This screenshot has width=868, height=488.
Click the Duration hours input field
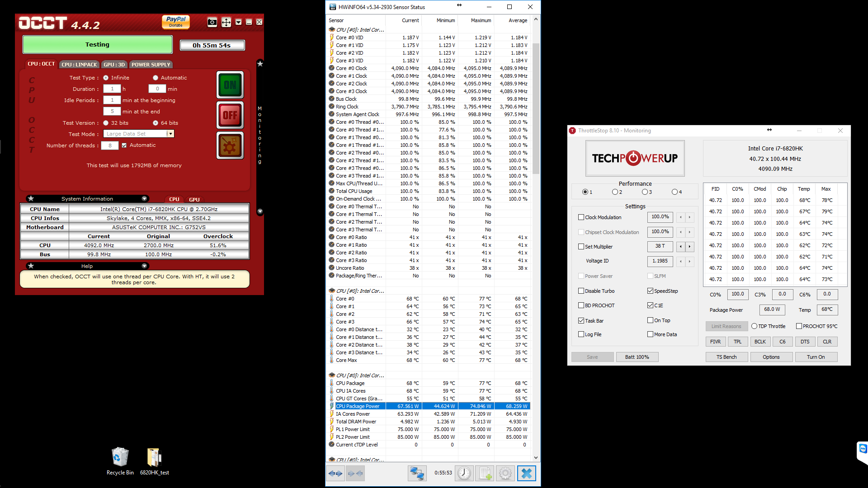pos(112,89)
